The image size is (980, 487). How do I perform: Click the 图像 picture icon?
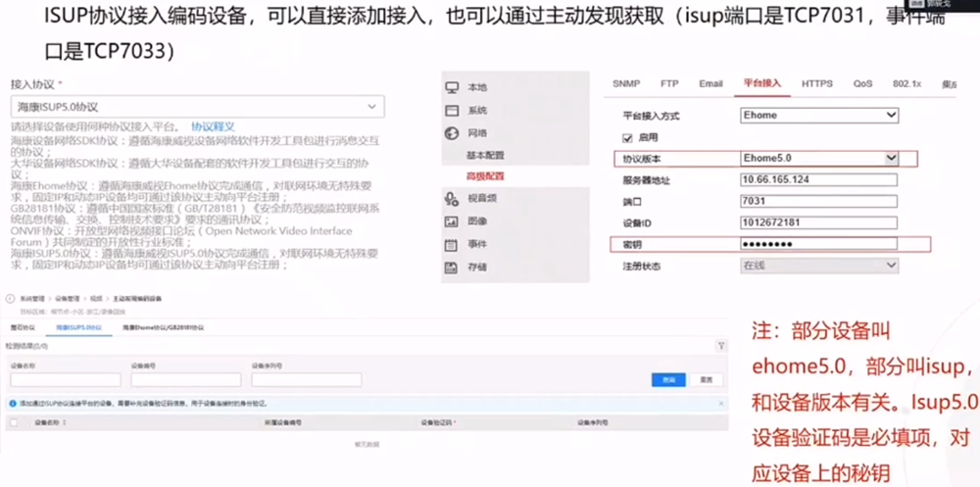click(x=451, y=221)
